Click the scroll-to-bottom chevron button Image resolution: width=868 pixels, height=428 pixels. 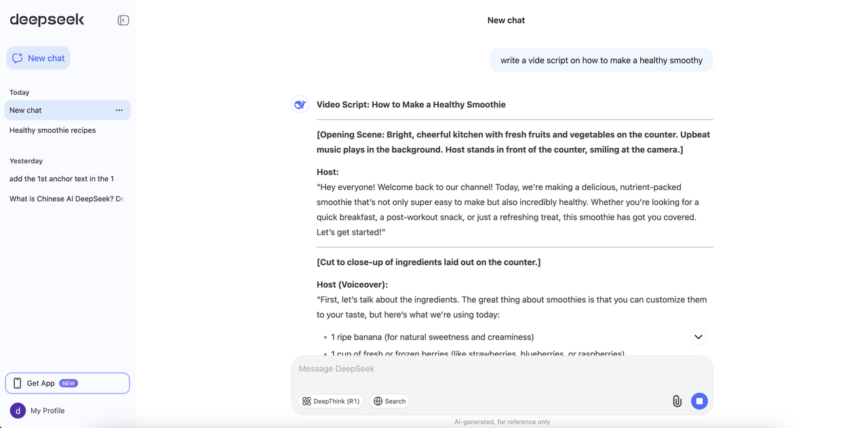(698, 337)
